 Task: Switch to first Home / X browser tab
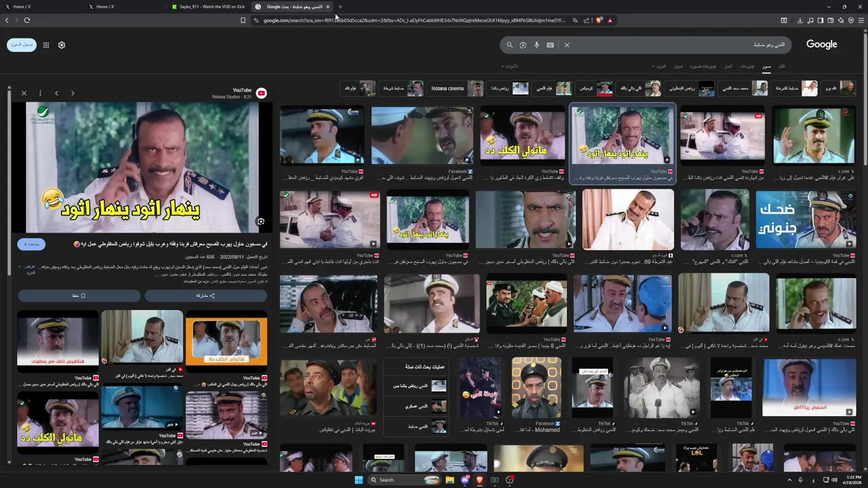point(41,7)
